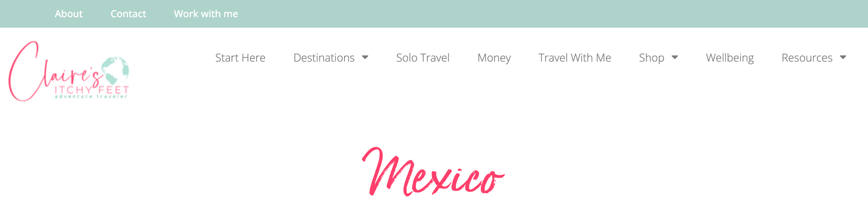This screenshot has height=207, width=868.
Task: Expand the Destinations dropdown arrow
Action: 365,57
